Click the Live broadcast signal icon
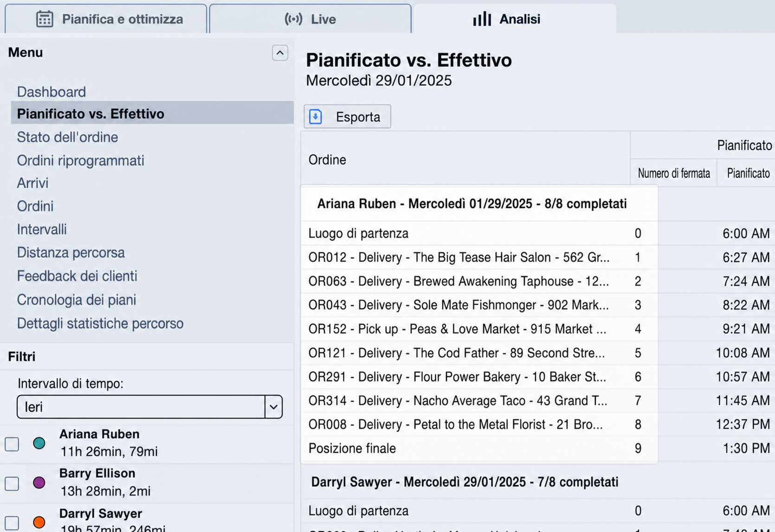 click(x=293, y=19)
